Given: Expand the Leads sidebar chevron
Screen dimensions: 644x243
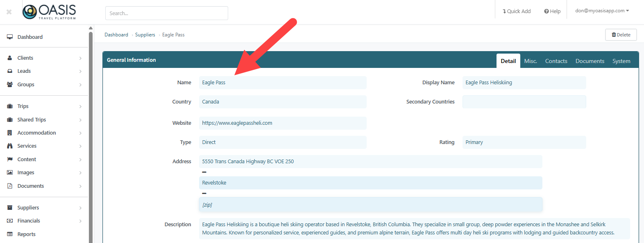Looking at the screenshot, I should (80, 71).
